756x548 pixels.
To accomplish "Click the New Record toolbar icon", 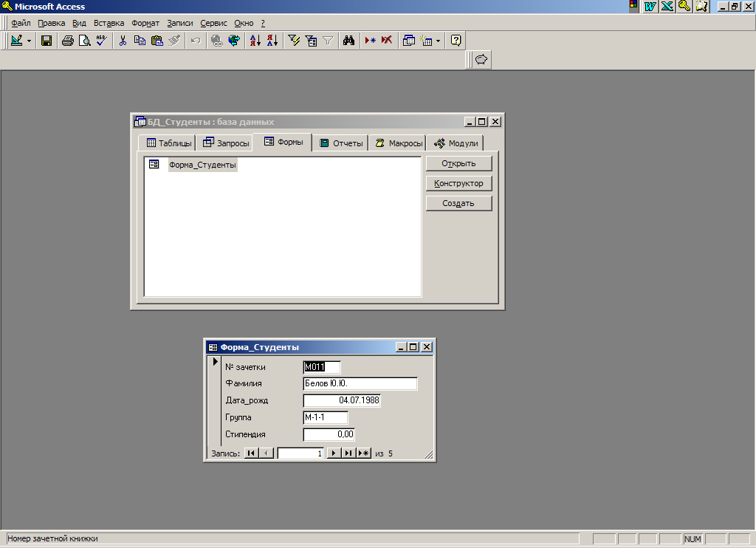I will click(371, 41).
